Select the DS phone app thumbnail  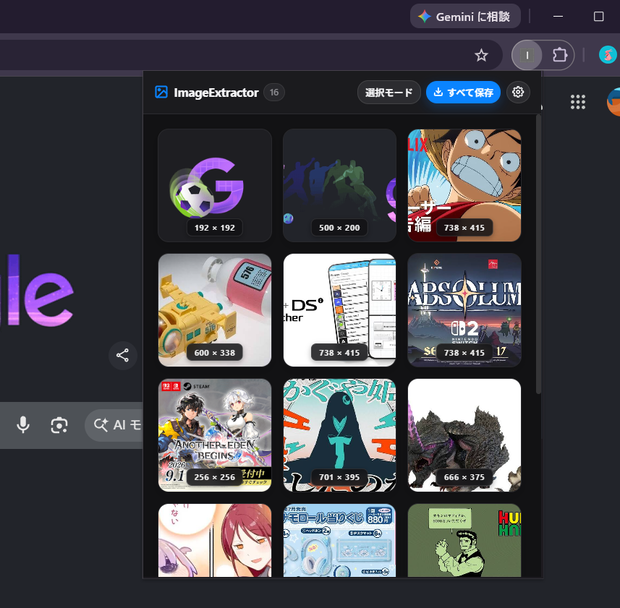(340, 310)
